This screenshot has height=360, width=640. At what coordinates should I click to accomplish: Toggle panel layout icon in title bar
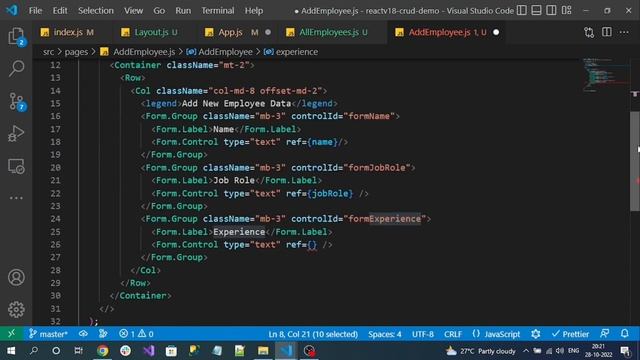click(x=536, y=10)
